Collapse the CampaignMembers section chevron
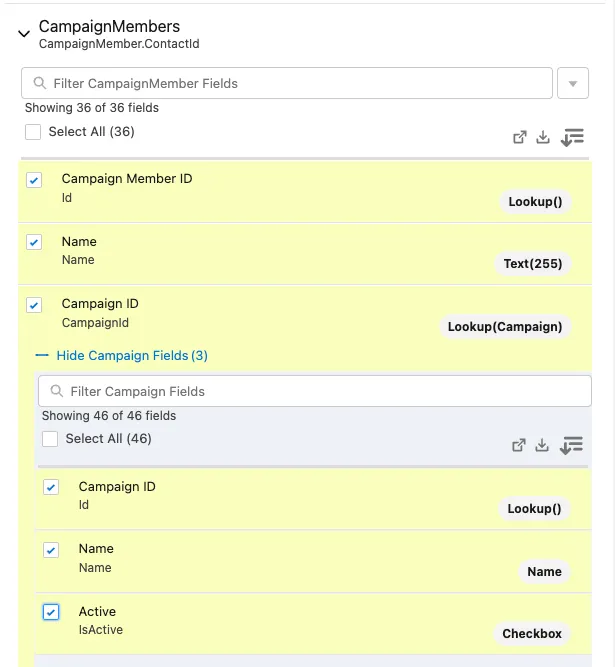615x667 pixels. 24,34
